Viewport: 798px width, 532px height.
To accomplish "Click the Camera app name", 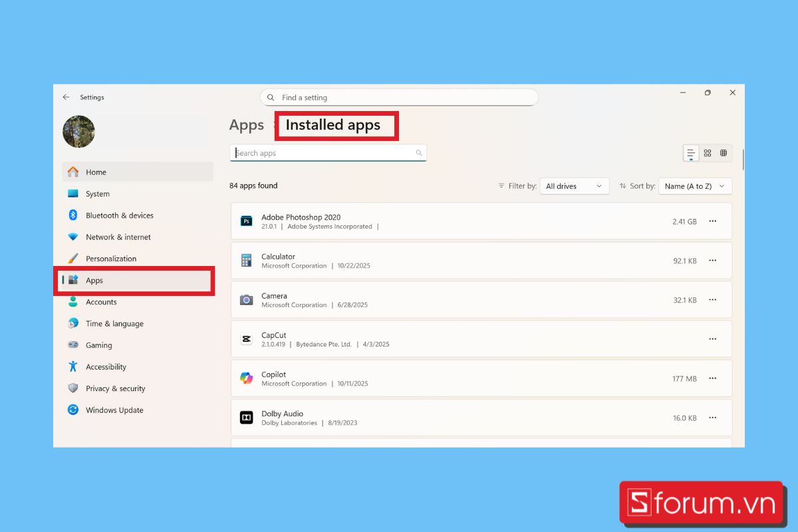I will point(275,296).
